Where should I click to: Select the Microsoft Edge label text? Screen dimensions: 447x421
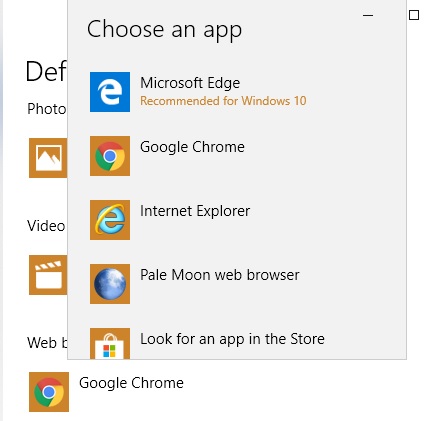point(190,83)
